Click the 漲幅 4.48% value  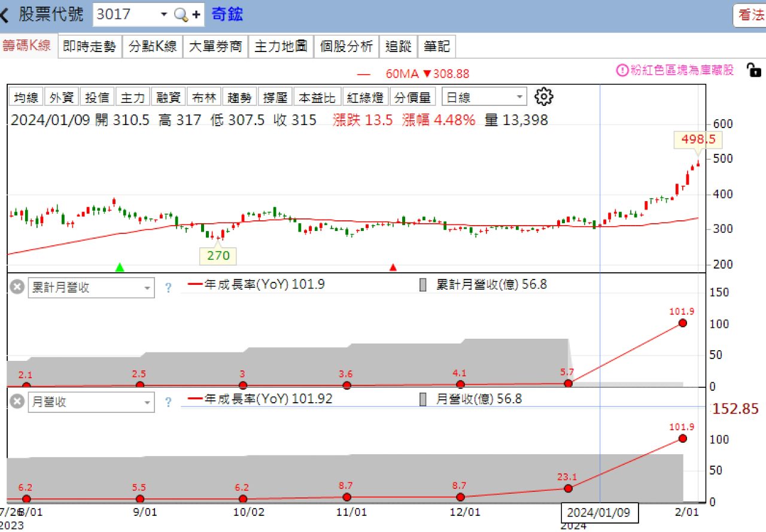pyautogui.click(x=439, y=120)
